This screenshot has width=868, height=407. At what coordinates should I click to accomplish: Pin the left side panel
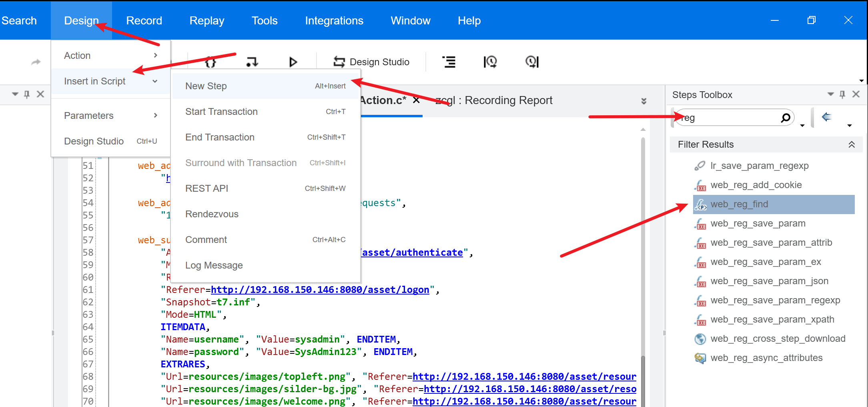[x=27, y=94]
